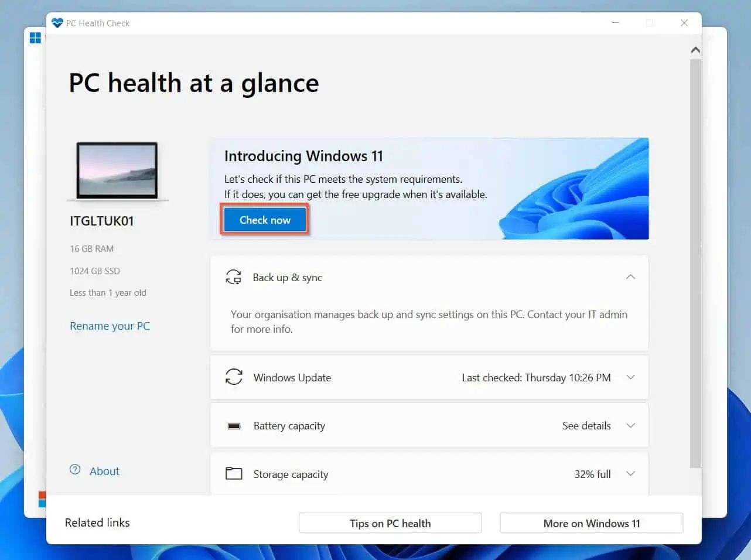Click the vertical scrollbar thumb
The height and width of the screenshot is (560, 751).
[695, 264]
